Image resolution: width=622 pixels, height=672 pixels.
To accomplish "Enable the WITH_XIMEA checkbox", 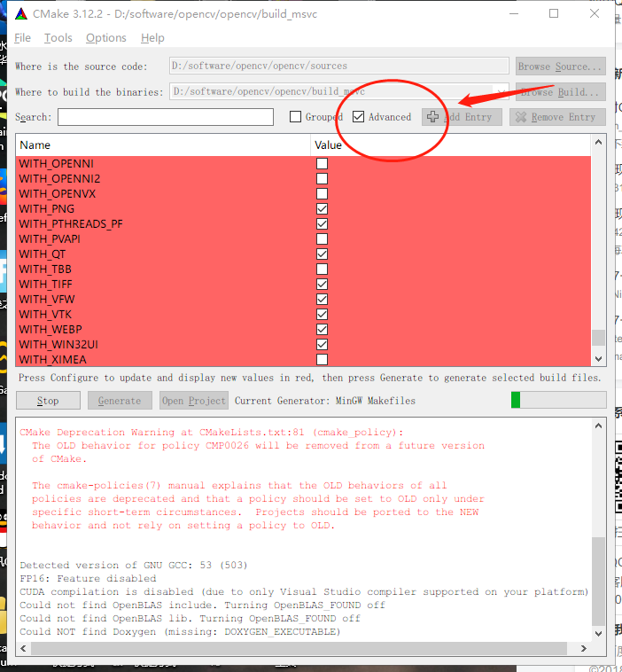I will point(322,360).
